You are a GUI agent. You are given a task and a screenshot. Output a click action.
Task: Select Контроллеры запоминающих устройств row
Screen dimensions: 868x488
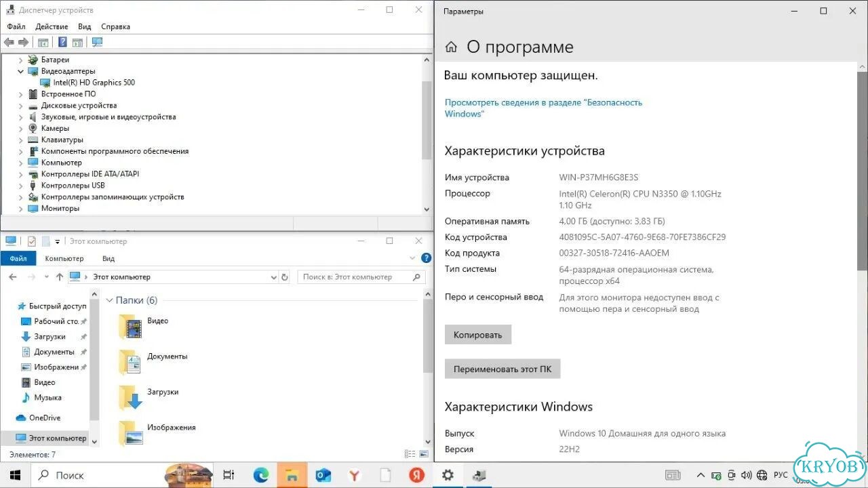pyautogui.click(x=113, y=197)
